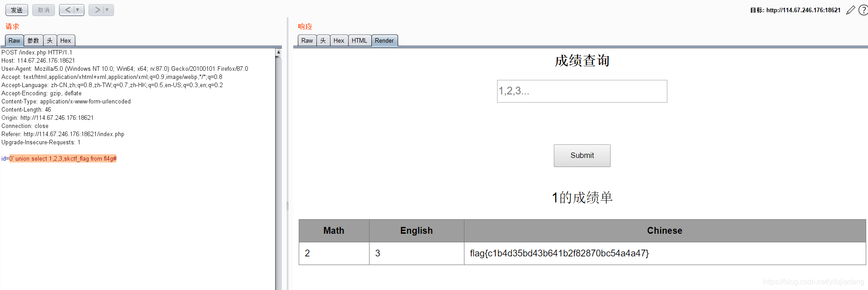
Task: Click the Chinese column header
Action: pos(665,231)
